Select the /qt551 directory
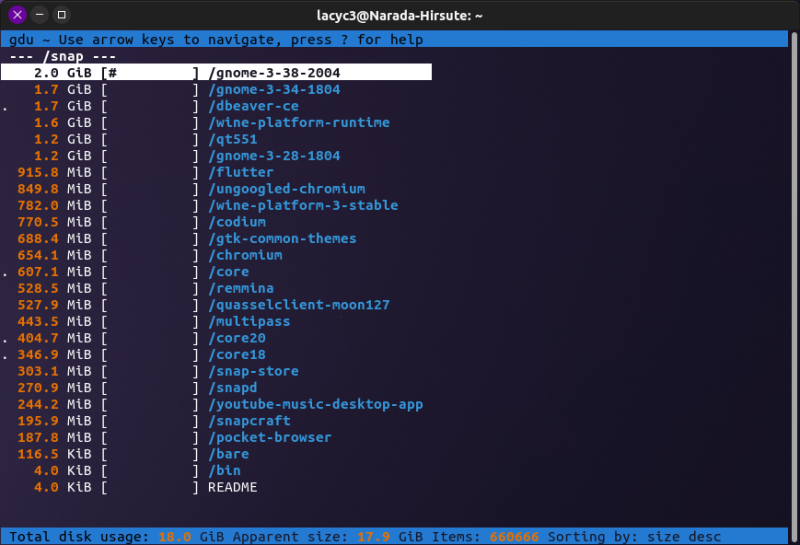The height and width of the screenshot is (545, 800). coord(233,139)
